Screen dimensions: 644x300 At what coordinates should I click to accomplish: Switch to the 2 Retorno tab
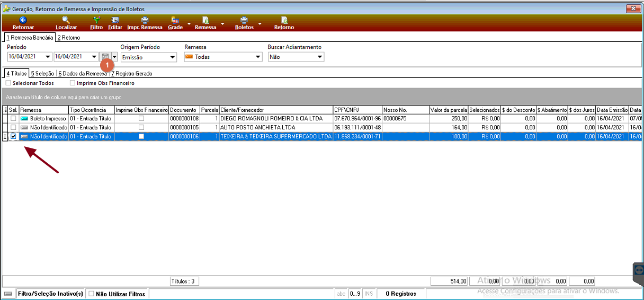click(x=69, y=38)
